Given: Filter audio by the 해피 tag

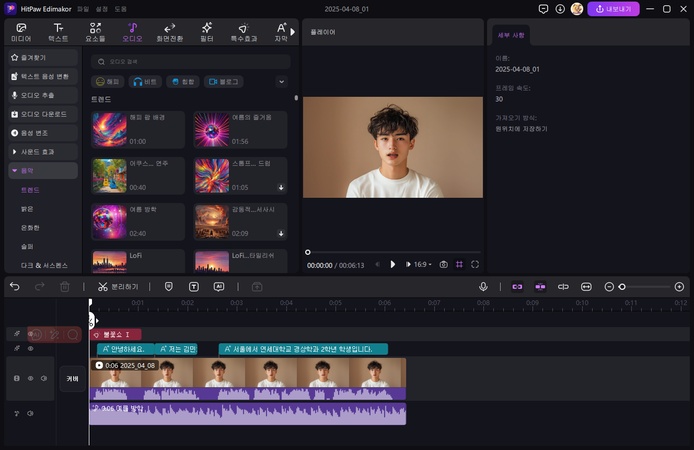Looking at the screenshot, I should 108,82.
